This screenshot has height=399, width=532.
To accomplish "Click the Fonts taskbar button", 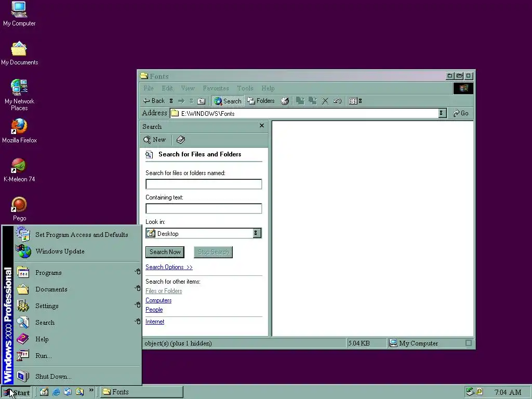I will pyautogui.click(x=141, y=392).
